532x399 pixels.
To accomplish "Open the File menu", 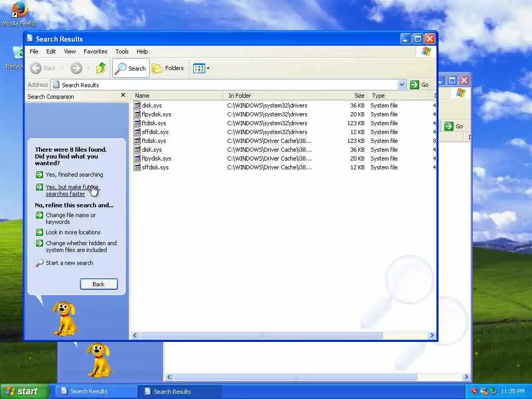I will [x=34, y=51].
